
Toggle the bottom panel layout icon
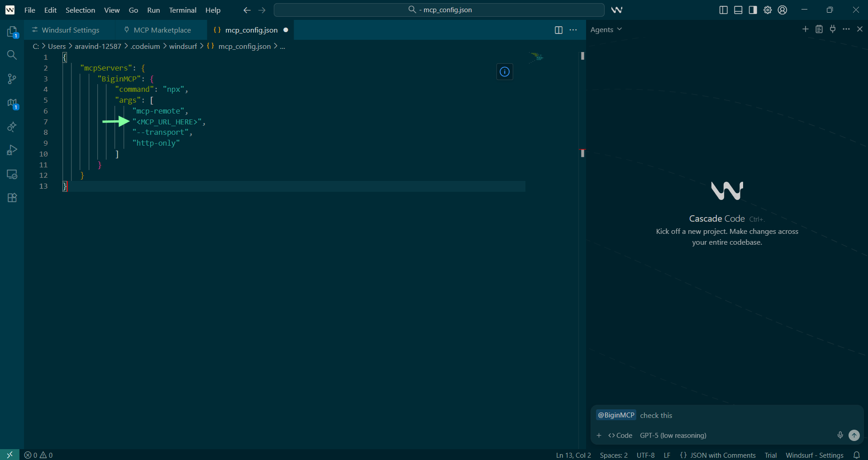point(738,10)
